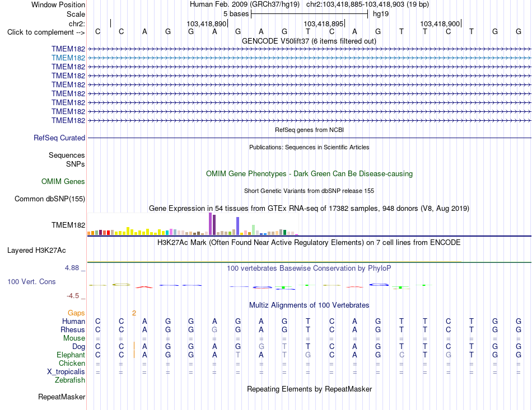Click the Chicken species label
Viewport: 532px width, 410px height.
click(72, 363)
